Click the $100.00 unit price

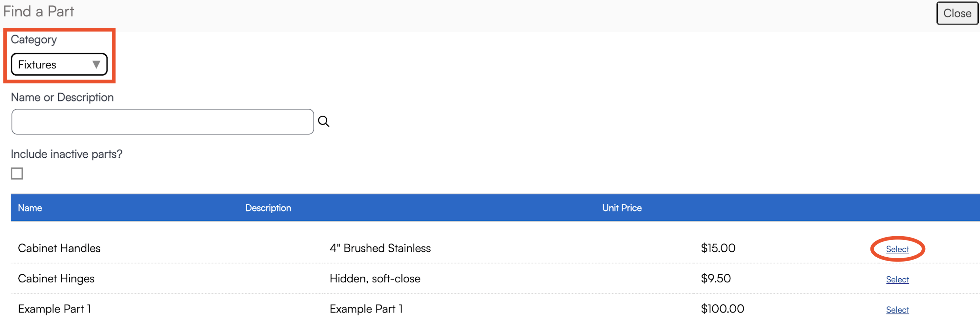coord(722,309)
